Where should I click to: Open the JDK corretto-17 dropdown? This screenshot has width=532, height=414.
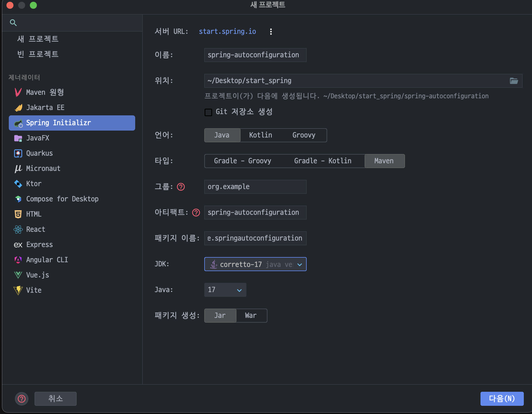pos(255,264)
